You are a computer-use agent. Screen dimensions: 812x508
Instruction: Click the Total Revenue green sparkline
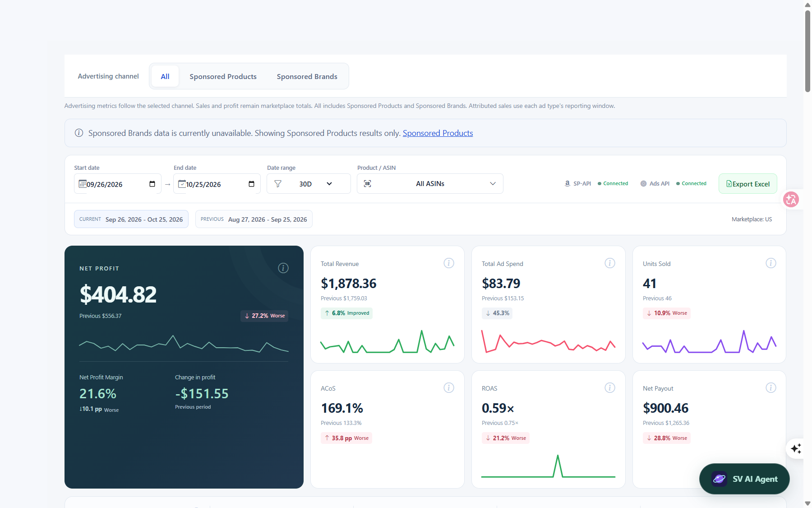388,342
